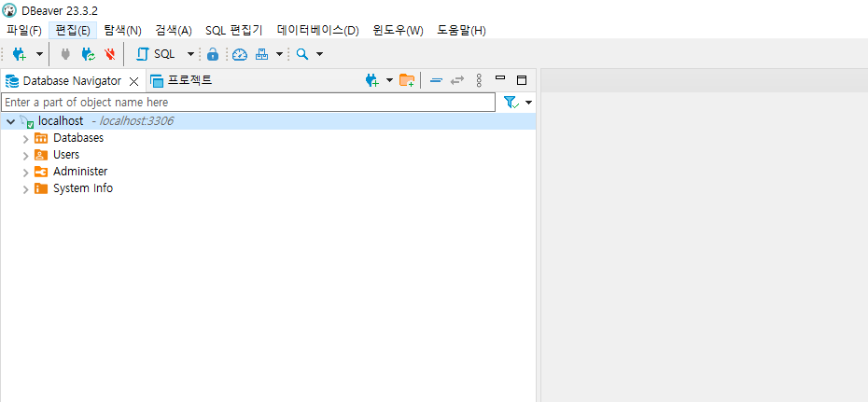Click the database stack icon on Navigator tab

pos(11,81)
